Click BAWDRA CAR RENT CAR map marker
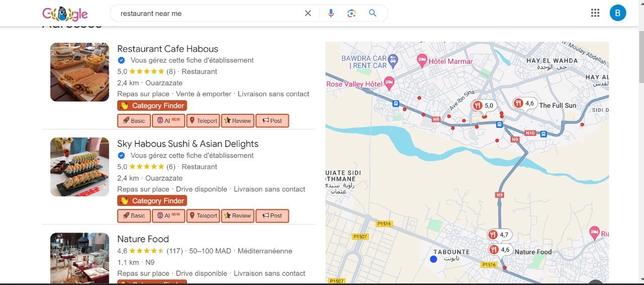 pos(393,61)
